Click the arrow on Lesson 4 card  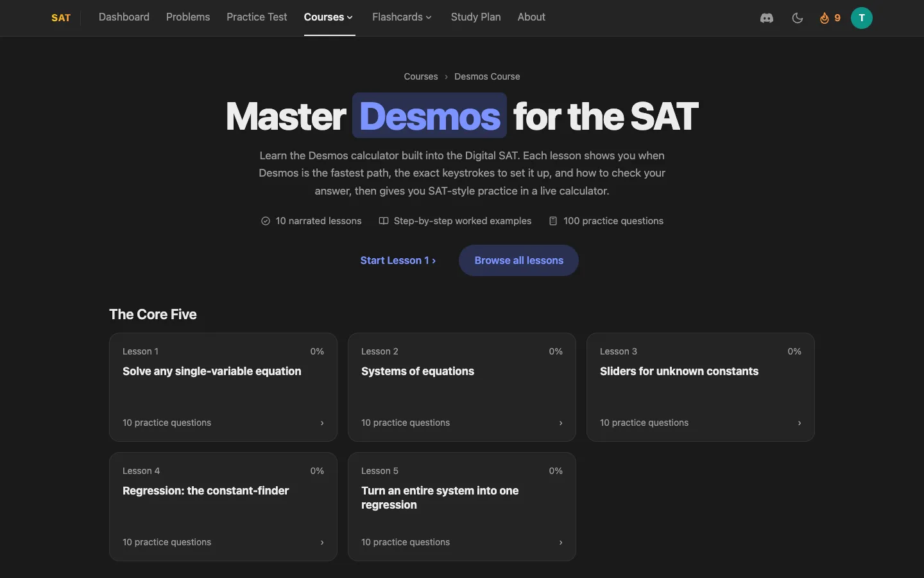pos(322,543)
